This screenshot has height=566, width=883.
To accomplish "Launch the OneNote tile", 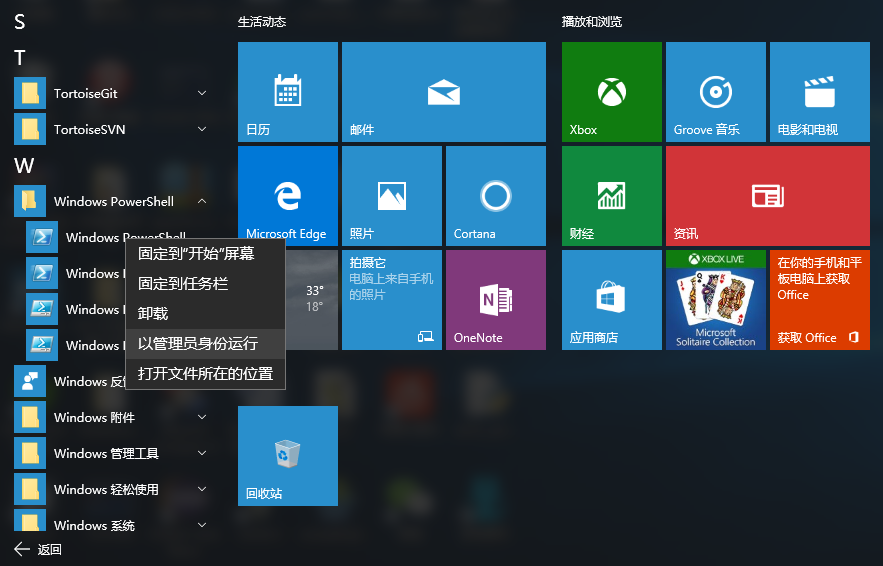I will coord(496,300).
